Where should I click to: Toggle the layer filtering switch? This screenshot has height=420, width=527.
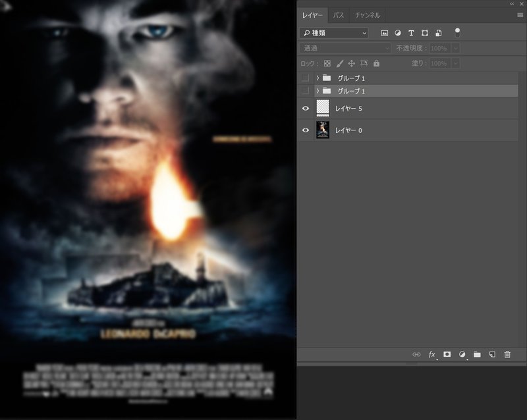(457, 33)
